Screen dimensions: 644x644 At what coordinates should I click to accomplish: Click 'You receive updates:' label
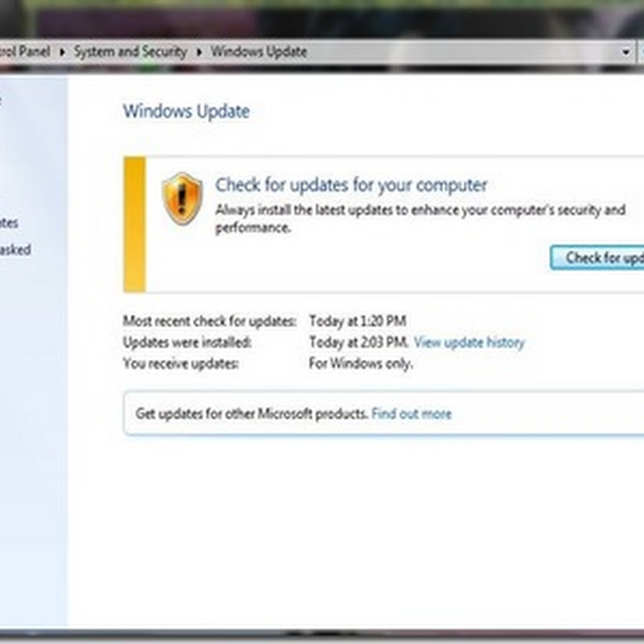tap(180, 364)
